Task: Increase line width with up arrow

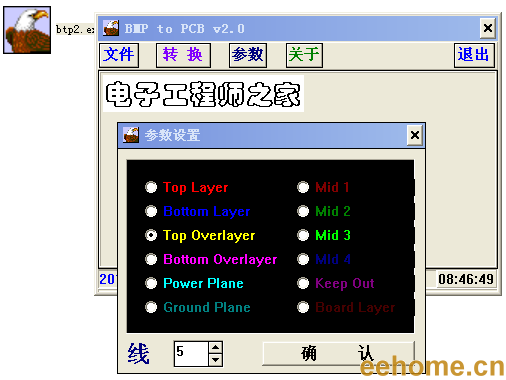Action: 216,348
